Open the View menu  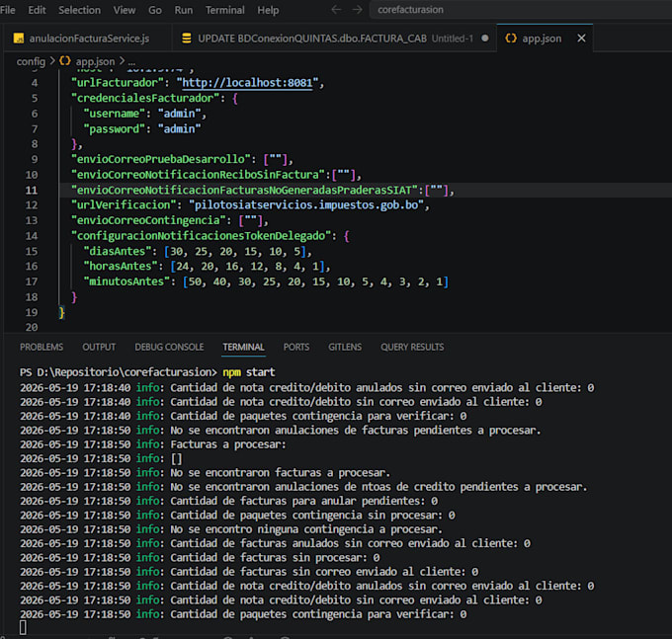(x=125, y=10)
